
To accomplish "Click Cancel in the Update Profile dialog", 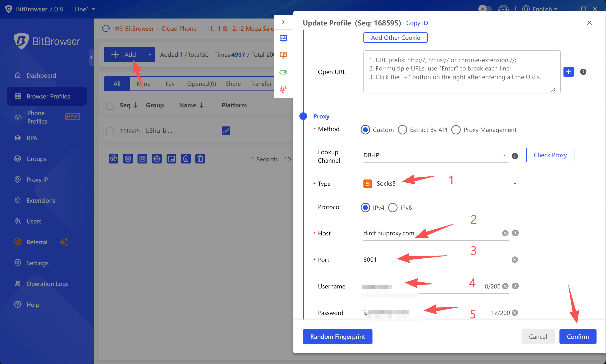I will (538, 336).
